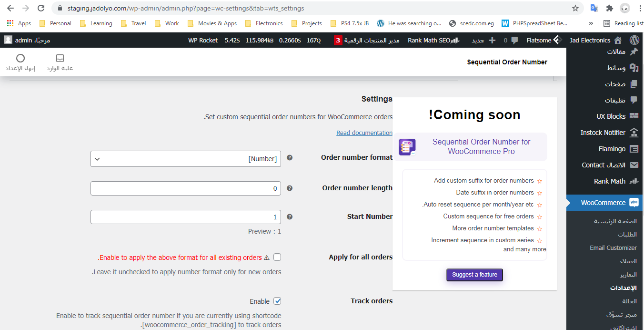
Task: Open Rank Math SEO in admin bar
Action: point(433,41)
